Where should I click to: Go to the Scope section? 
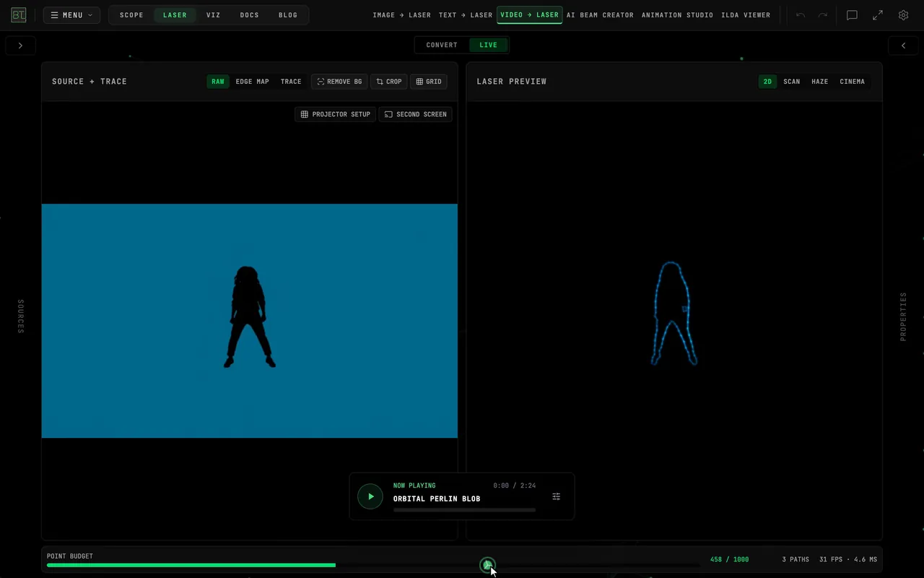pyautogui.click(x=131, y=15)
